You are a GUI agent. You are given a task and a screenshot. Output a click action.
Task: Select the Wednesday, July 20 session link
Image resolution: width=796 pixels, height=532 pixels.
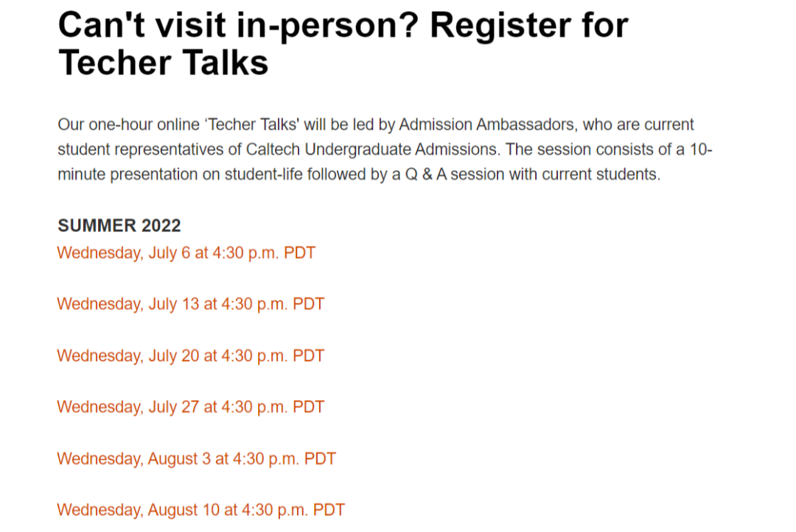click(190, 355)
